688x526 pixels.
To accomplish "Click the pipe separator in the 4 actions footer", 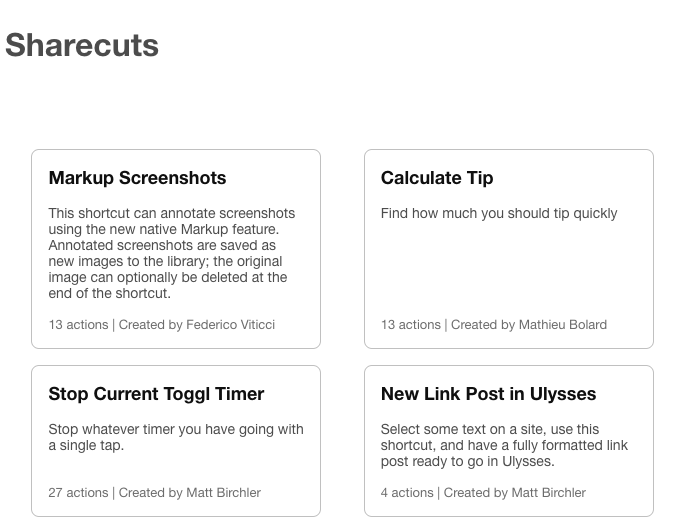I will pyautogui.click(x=438, y=493).
